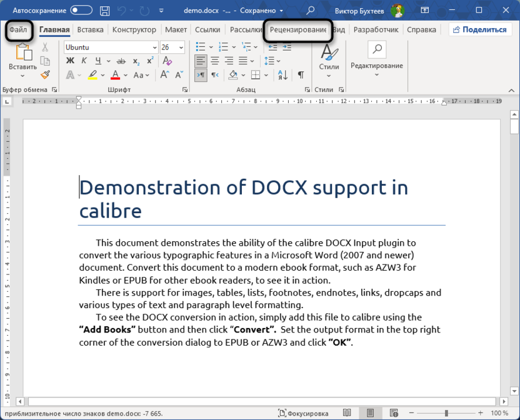Toggle show paragraph marks
520x420 pixels.
[301, 75]
